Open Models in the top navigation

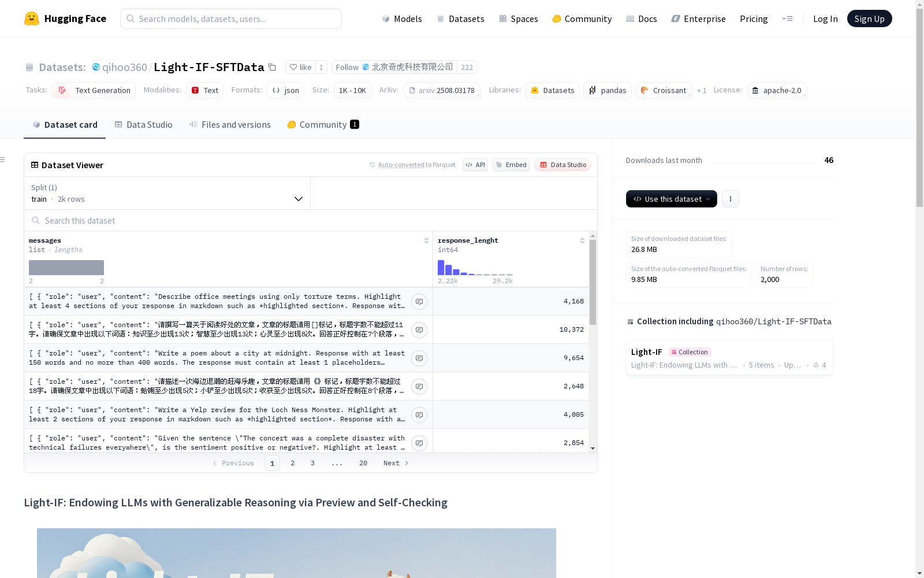point(402,18)
